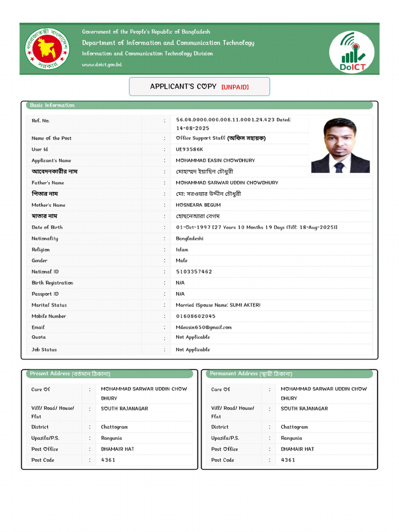The image size is (399, 532).
Task: Click Permanent Address Care Of name
Action: 324,394
